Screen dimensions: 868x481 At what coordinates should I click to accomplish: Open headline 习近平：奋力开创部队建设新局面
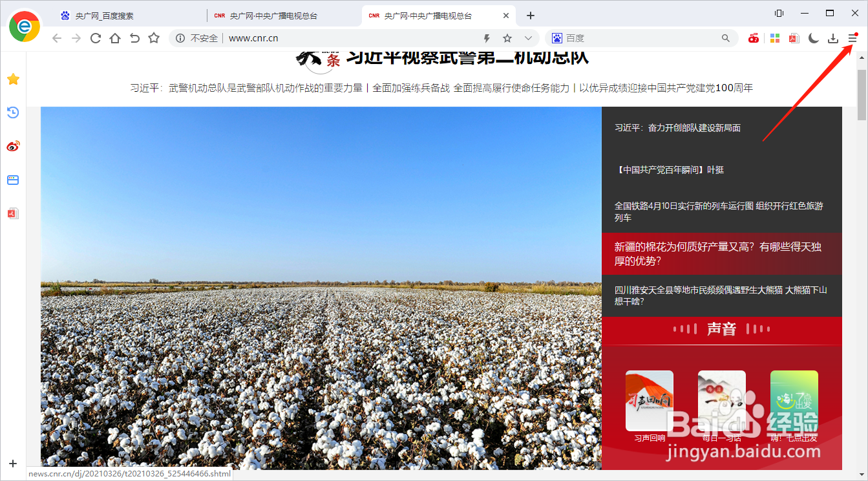tap(677, 128)
